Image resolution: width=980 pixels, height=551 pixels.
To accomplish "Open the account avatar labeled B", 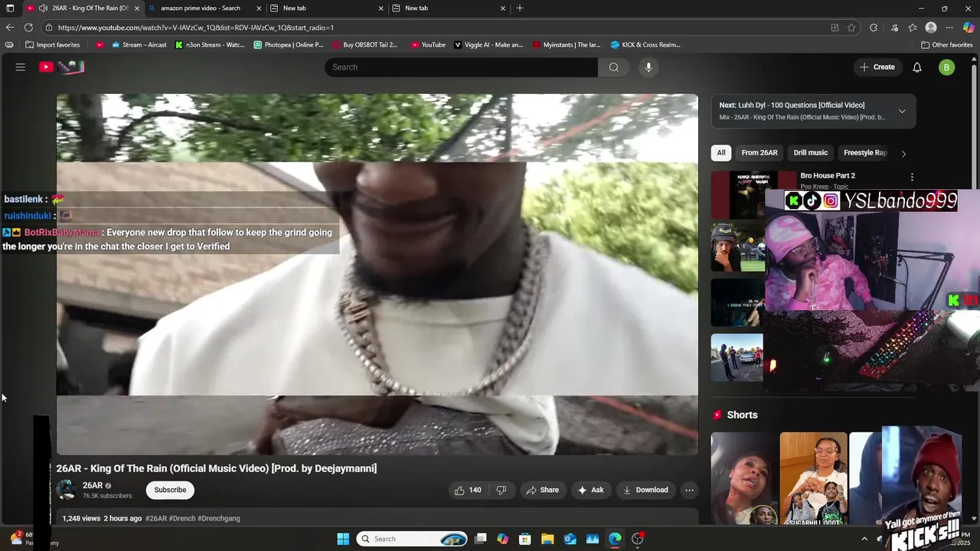I will pos(946,67).
